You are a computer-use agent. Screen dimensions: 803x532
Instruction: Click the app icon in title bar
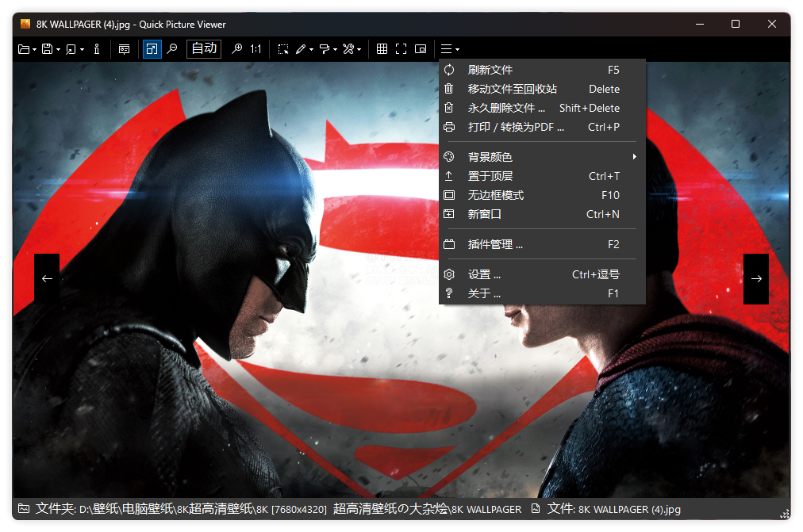(25, 24)
